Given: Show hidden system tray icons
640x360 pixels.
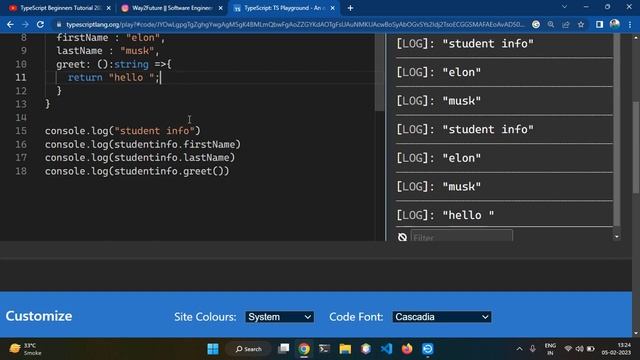Looking at the screenshot, I should point(519,349).
